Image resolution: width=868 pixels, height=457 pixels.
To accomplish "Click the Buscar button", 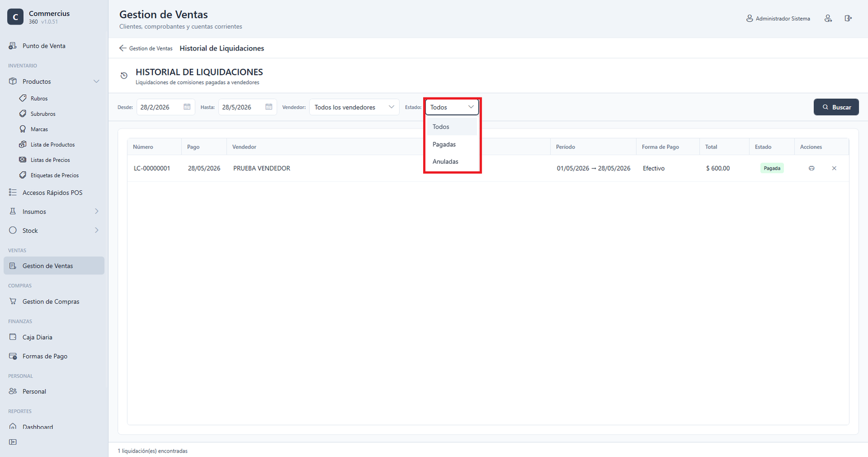I will pyautogui.click(x=836, y=107).
